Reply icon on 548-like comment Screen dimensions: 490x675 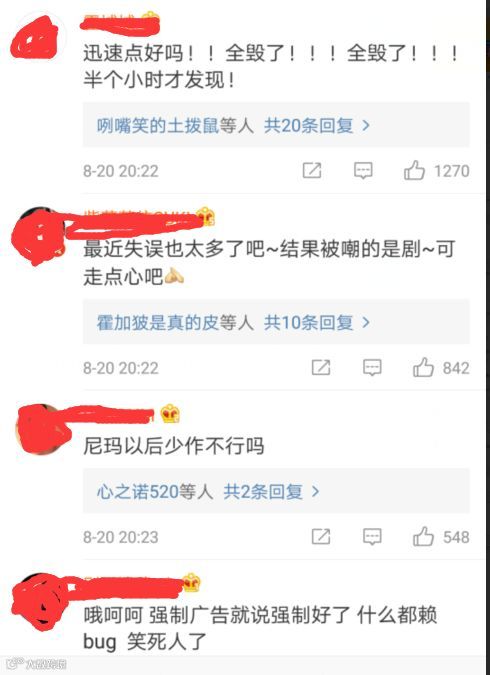[372, 537]
